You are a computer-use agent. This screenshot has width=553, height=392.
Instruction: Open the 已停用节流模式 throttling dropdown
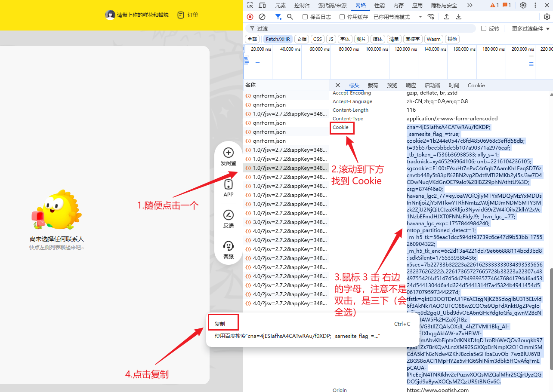398,17
